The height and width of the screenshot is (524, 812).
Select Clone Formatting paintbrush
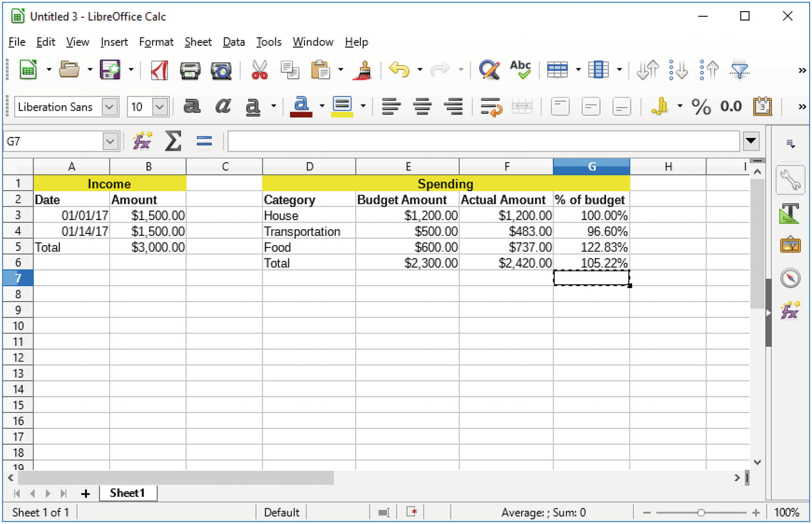[x=363, y=70]
